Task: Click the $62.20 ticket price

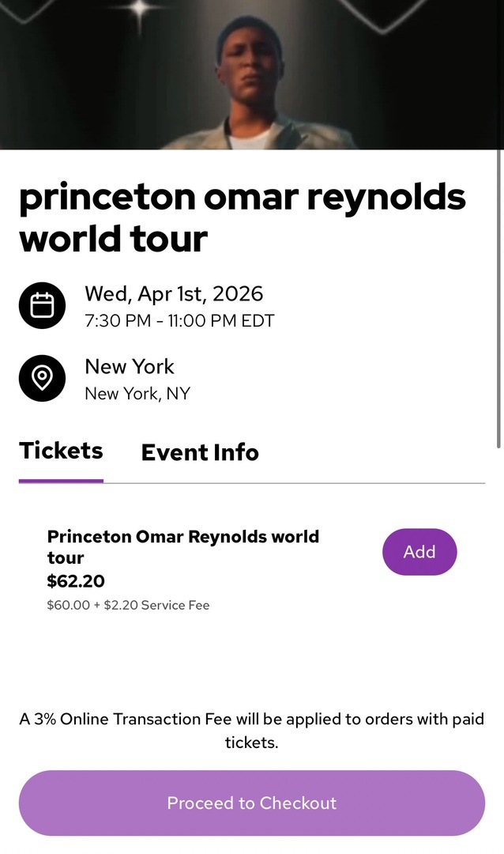Action: click(x=76, y=582)
